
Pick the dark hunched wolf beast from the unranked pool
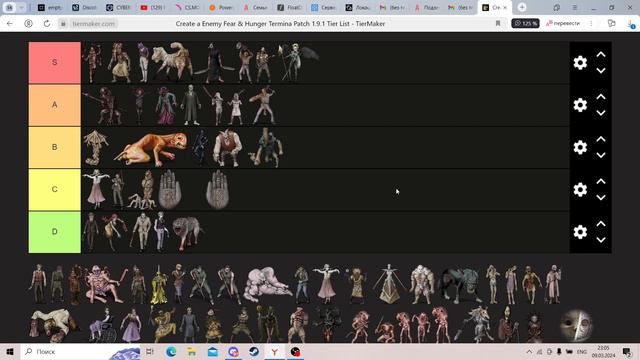click(x=460, y=285)
